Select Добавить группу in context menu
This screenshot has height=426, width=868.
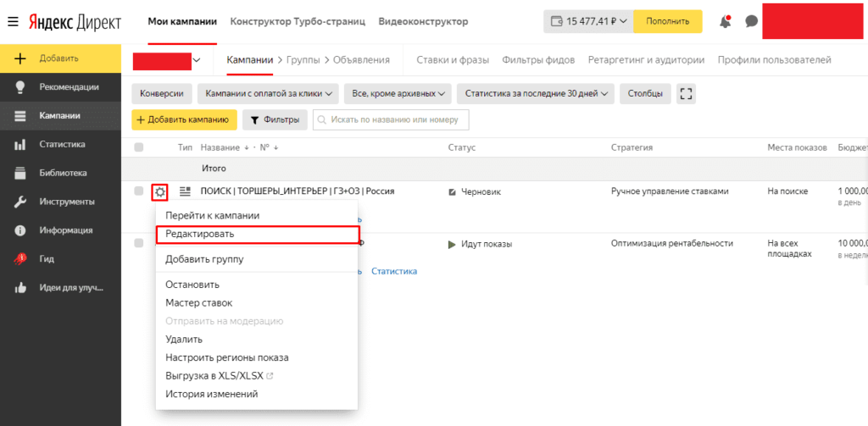257,259
